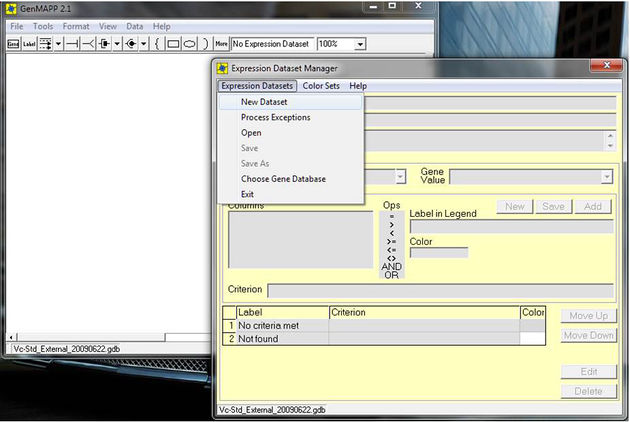Viewport: 630px width, 422px height.
Task: Open GenMAPP Format menu
Action: point(76,27)
